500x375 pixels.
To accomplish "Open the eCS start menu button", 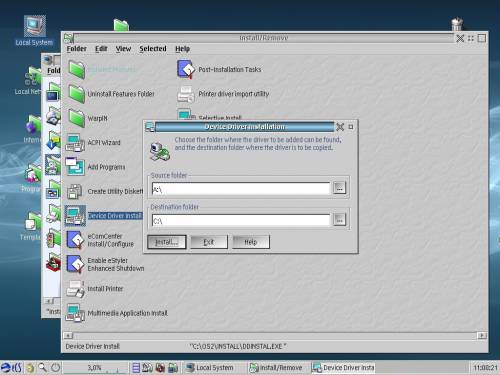I will [11, 368].
